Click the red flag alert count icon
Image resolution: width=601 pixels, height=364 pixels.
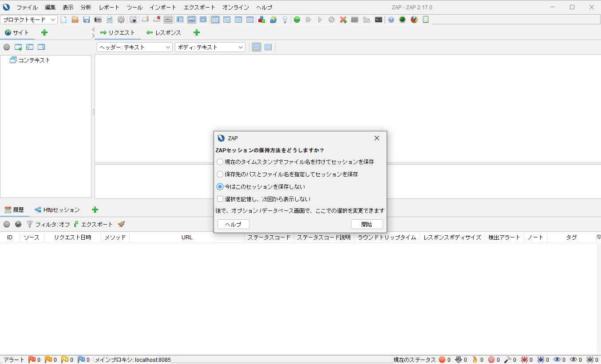tap(32, 360)
